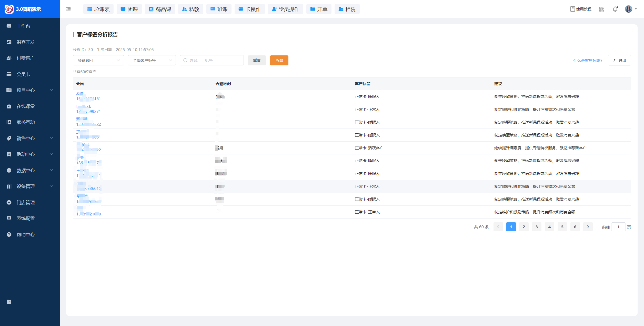Open 租赁 rental shortcut

[x=347, y=9]
